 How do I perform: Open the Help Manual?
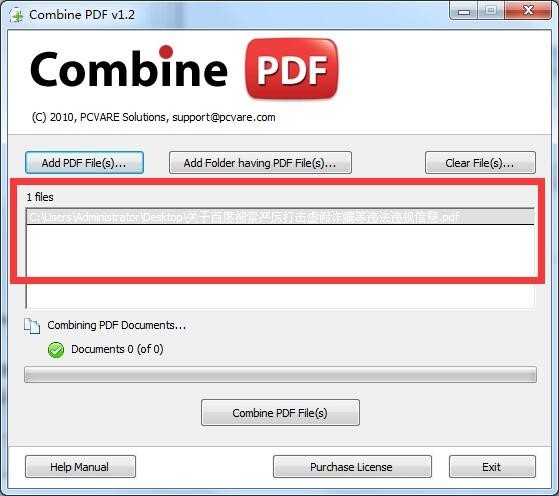click(80, 467)
